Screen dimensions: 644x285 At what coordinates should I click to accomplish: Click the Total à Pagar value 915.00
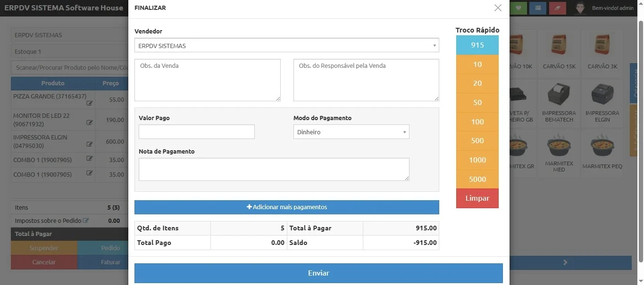[x=426, y=228]
